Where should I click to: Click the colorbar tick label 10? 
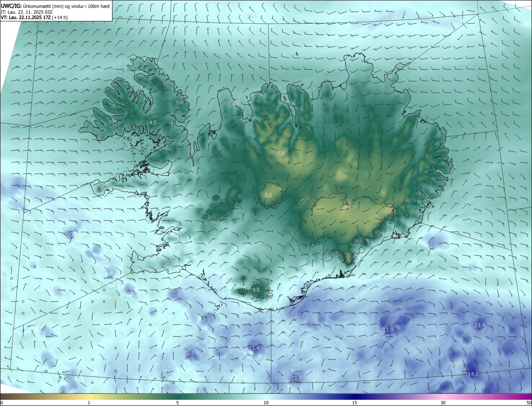[x=266, y=403]
